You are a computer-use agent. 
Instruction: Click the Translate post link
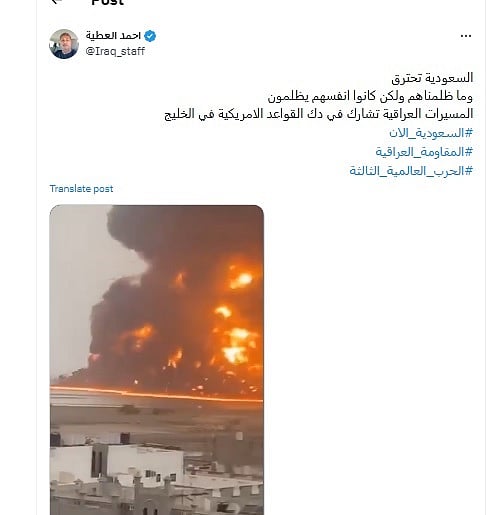(81, 189)
